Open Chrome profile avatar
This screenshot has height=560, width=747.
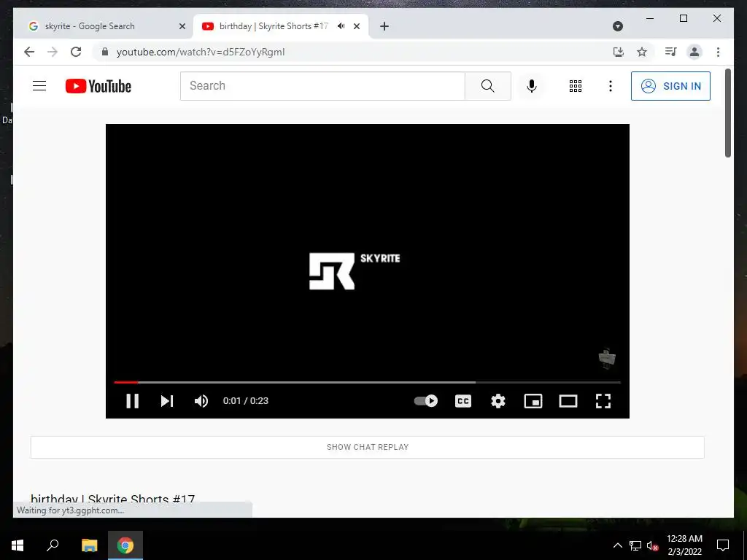point(694,52)
